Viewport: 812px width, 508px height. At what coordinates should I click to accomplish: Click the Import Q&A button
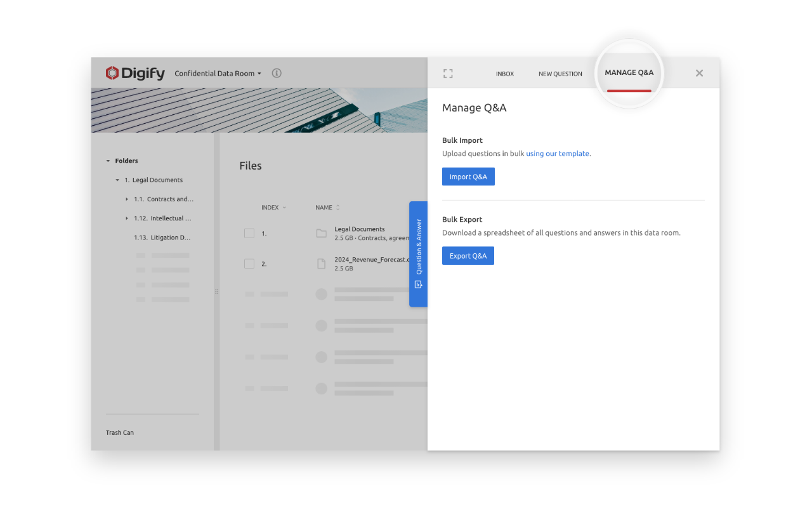(x=468, y=177)
